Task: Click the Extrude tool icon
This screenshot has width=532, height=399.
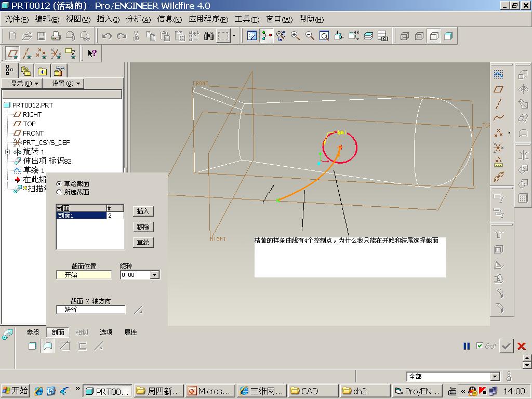Action: tap(523, 74)
